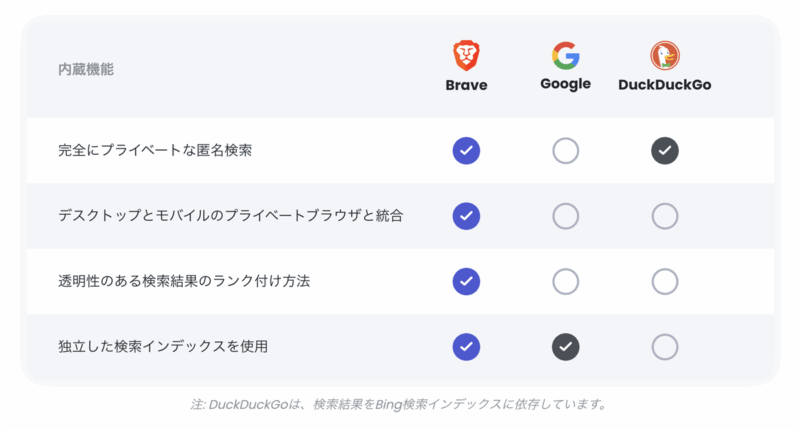
Task: Click DuckDuckGo's dark checkmark for 完全にプライベートな匿名検索
Action: (665, 151)
